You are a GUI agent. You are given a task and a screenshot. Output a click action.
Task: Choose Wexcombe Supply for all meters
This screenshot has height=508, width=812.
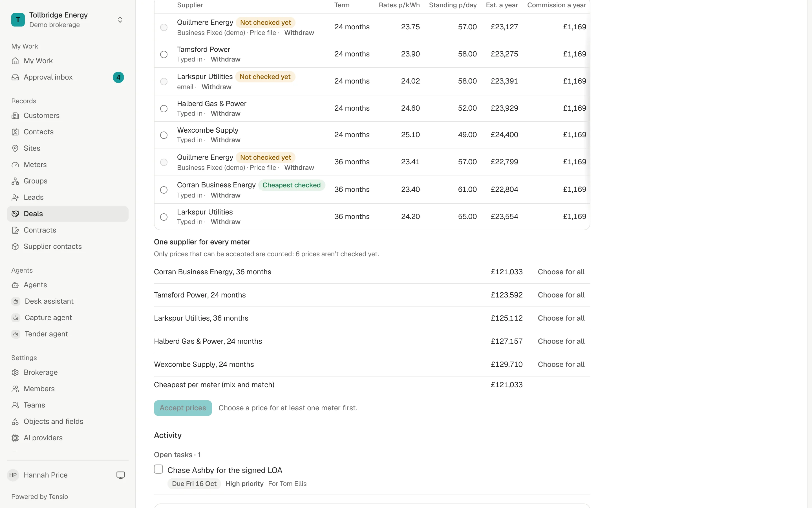tap(561, 365)
